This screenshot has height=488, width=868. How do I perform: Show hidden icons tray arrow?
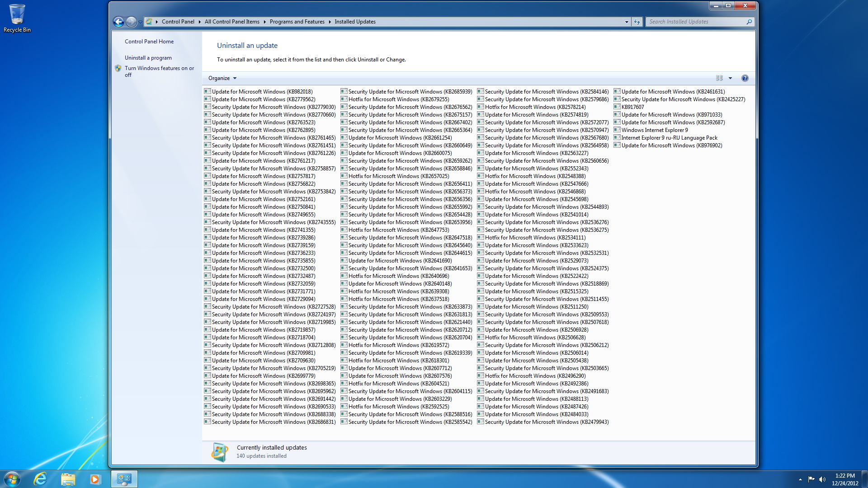pyautogui.click(x=800, y=479)
